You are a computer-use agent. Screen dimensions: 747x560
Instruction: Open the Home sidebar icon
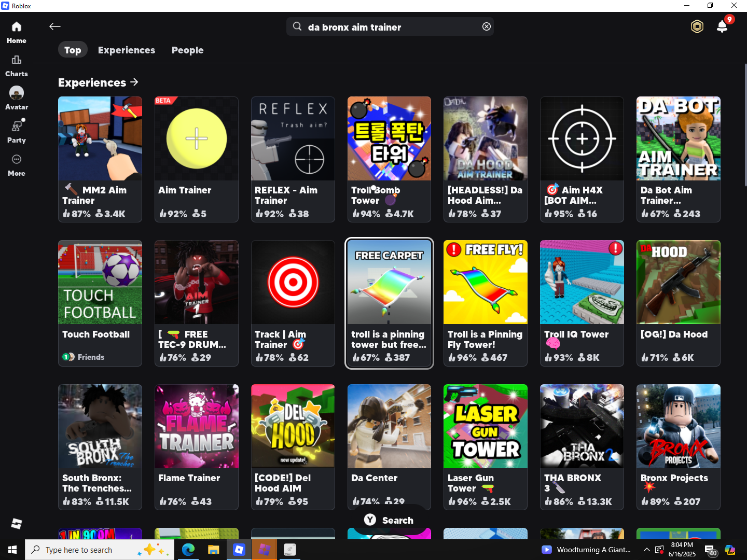(17, 32)
